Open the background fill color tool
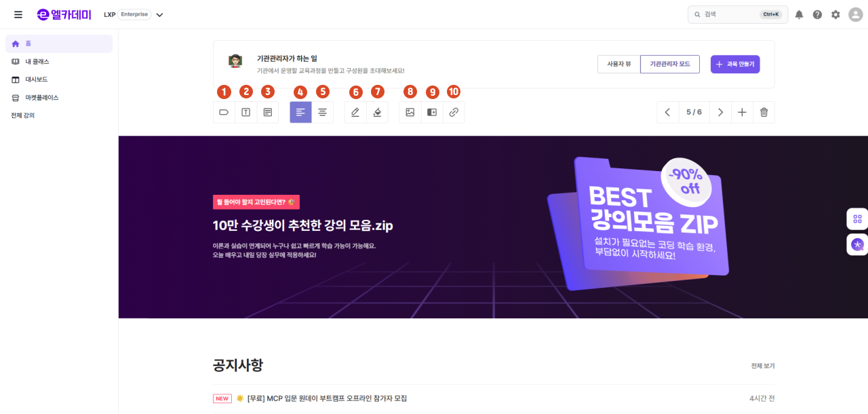This screenshot has width=868, height=414. [x=377, y=112]
